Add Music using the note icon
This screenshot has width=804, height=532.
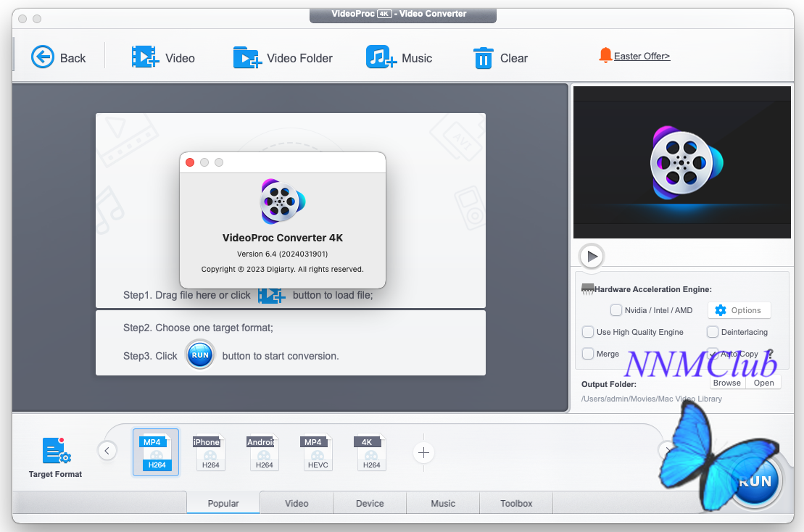pyautogui.click(x=381, y=57)
